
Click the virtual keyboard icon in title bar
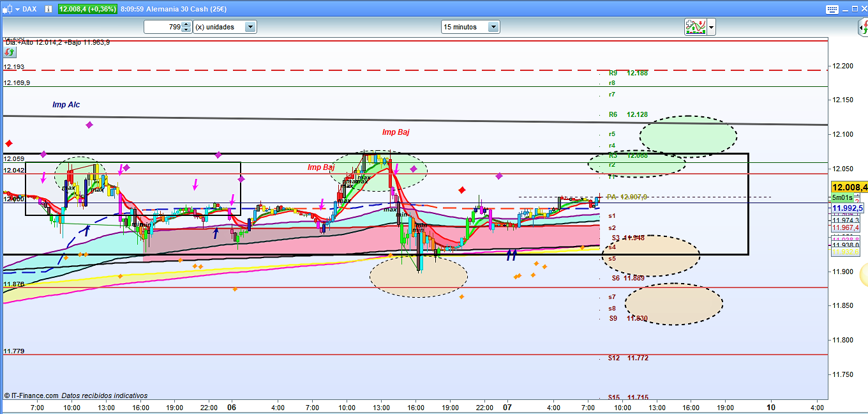831,9
